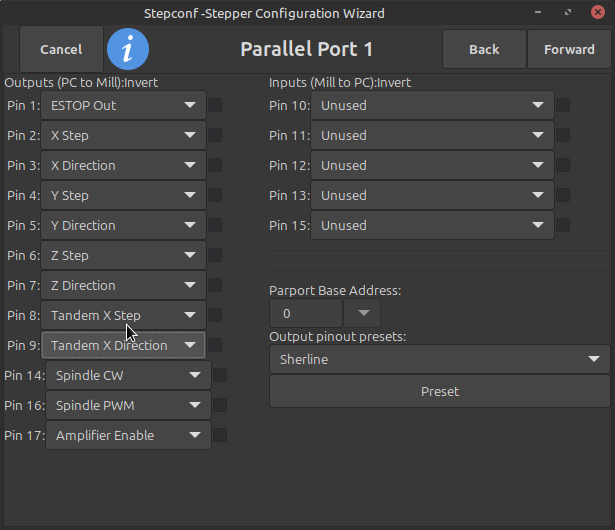Screen dimensions: 615x530
Task: Enable invert checkbox for Pin 1
Action: pyautogui.click(x=215, y=105)
